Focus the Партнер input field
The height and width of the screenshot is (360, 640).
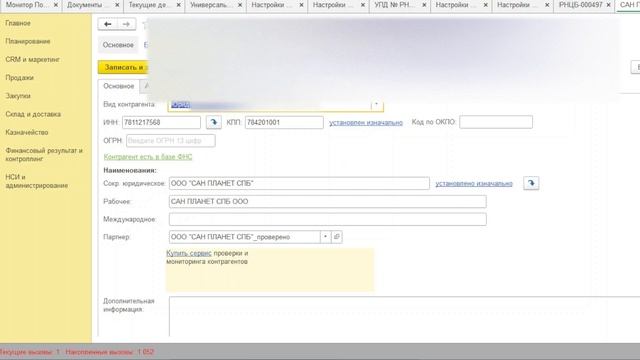pyautogui.click(x=244, y=237)
